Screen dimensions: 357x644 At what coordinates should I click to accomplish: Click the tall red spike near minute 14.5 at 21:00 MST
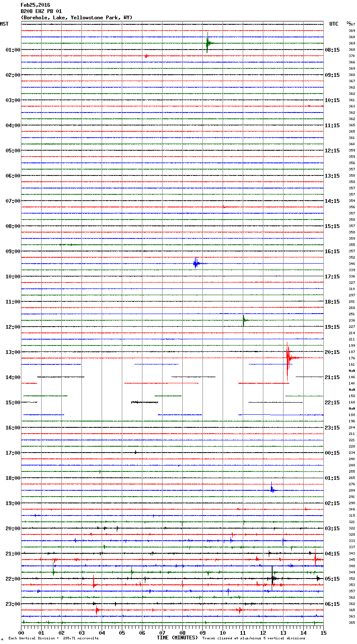[315, 558]
